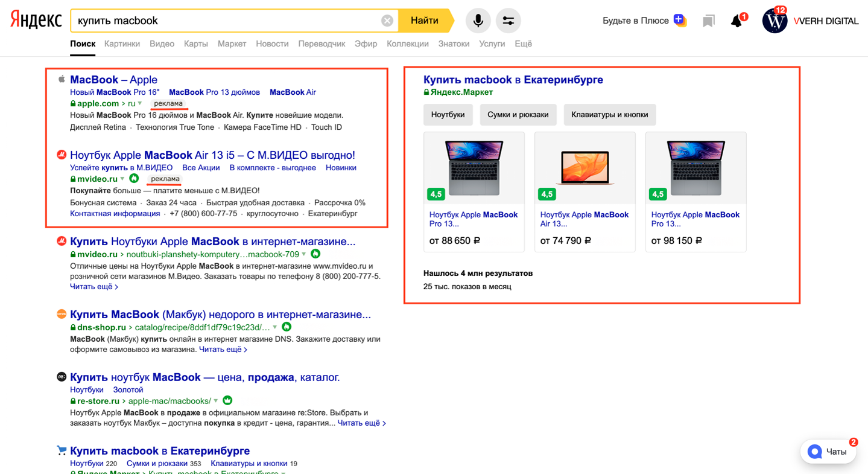Open the Ещё menu in the navigation
This screenshot has height=474, width=868.
coord(523,43)
